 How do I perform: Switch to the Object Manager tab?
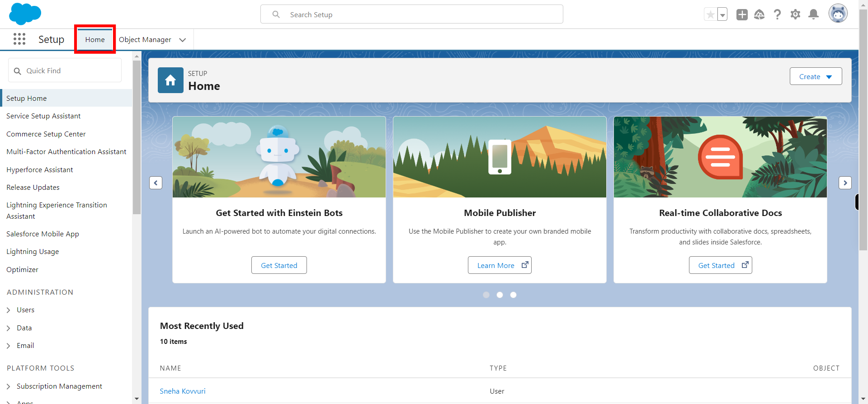point(145,40)
